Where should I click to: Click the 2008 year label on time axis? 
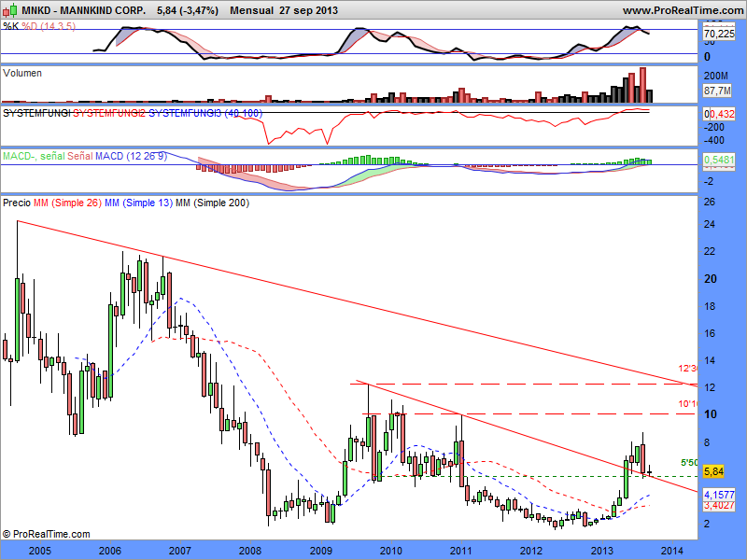250,551
